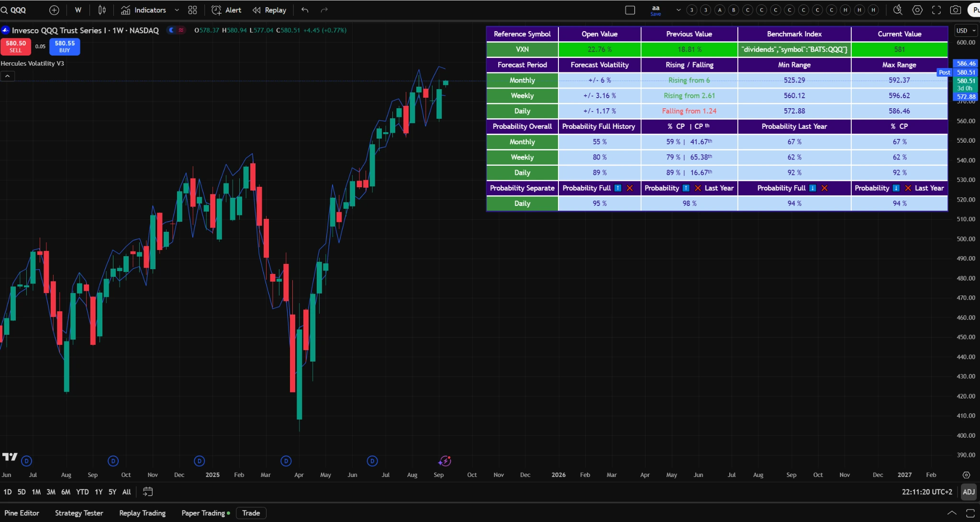The image size is (980, 522).
Task: Open the USD currency dropdown
Action: (x=966, y=31)
